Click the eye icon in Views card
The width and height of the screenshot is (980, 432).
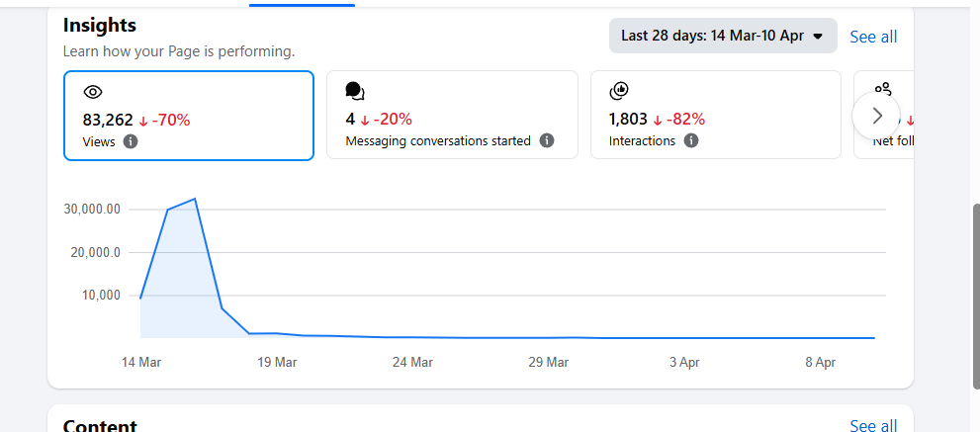coord(93,92)
